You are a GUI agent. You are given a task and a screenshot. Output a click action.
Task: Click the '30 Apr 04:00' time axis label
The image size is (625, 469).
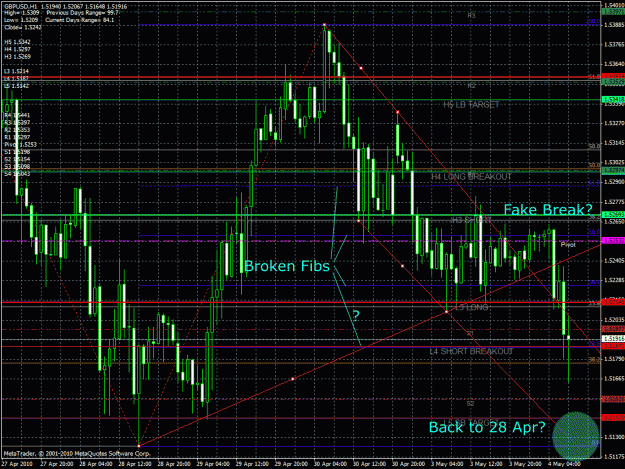(330, 464)
